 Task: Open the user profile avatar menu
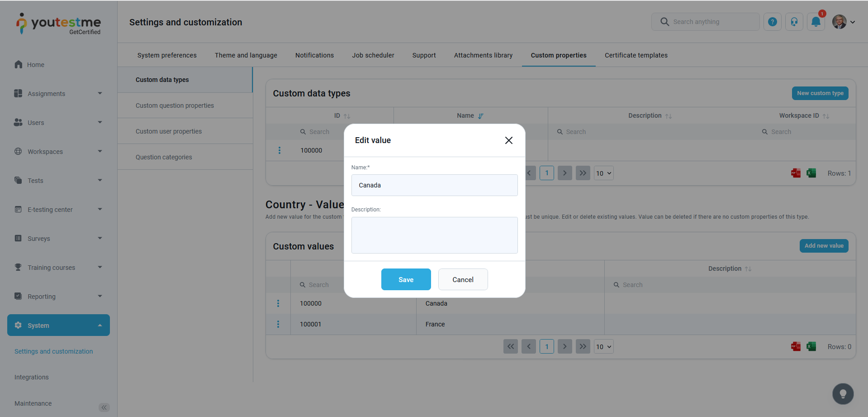click(x=844, y=22)
